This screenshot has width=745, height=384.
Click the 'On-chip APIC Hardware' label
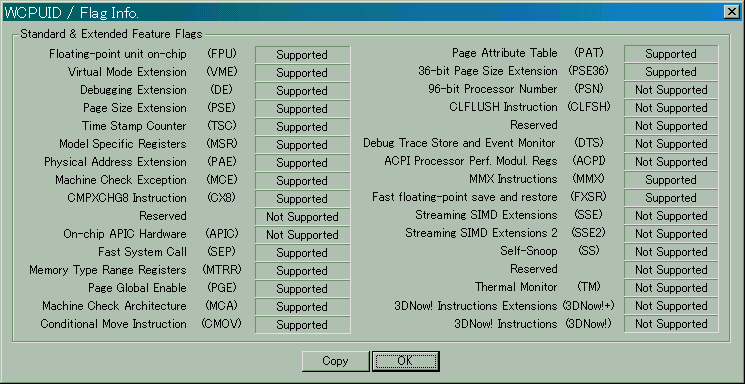click(x=125, y=234)
